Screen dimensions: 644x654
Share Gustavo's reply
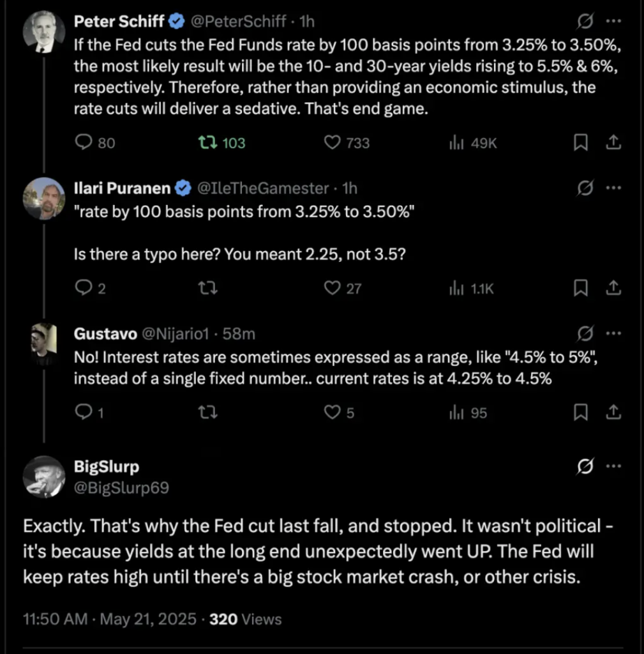point(613,412)
